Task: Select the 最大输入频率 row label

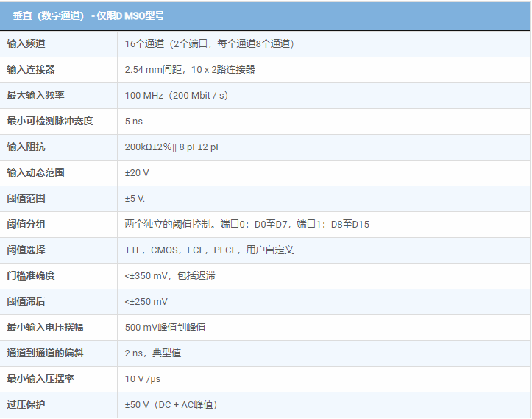Action: pyautogui.click(x=35, y=95)
